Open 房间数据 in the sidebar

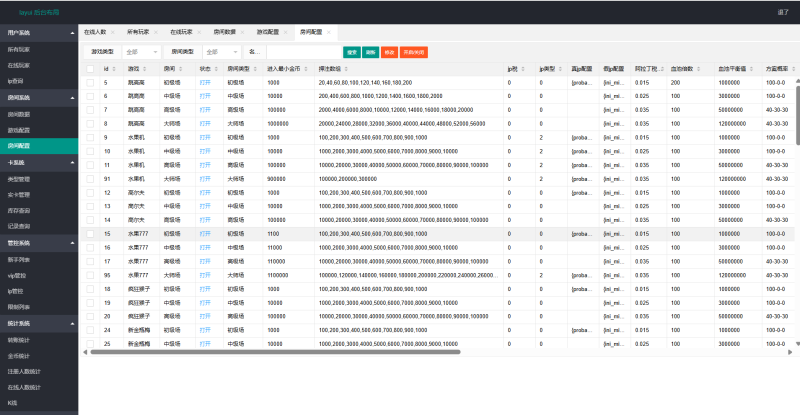tap(39, 114)
